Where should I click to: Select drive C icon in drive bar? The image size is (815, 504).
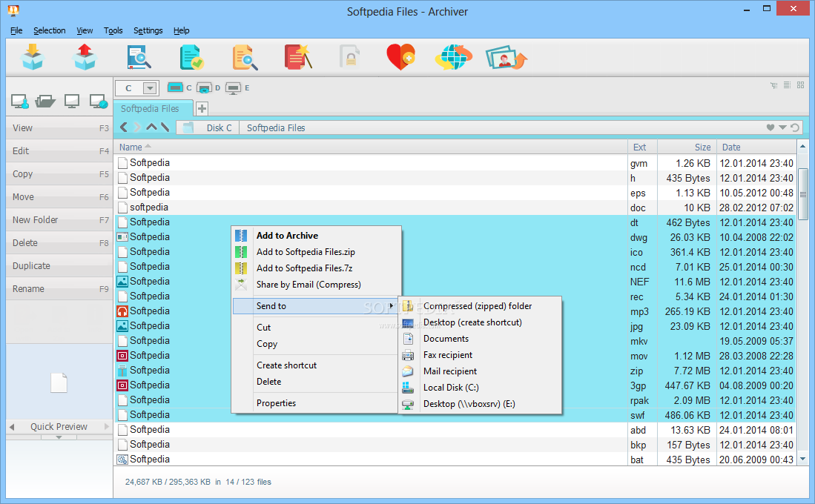coord(175,87)
